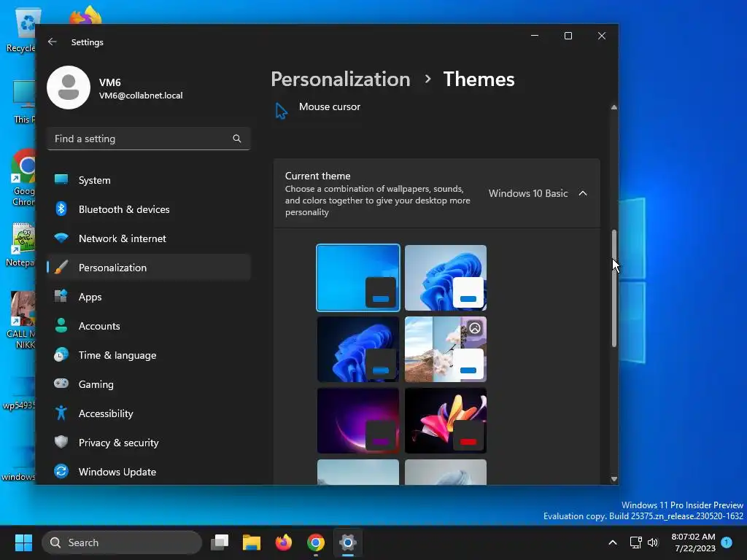Click the Privacy & security shield icon

61,442
